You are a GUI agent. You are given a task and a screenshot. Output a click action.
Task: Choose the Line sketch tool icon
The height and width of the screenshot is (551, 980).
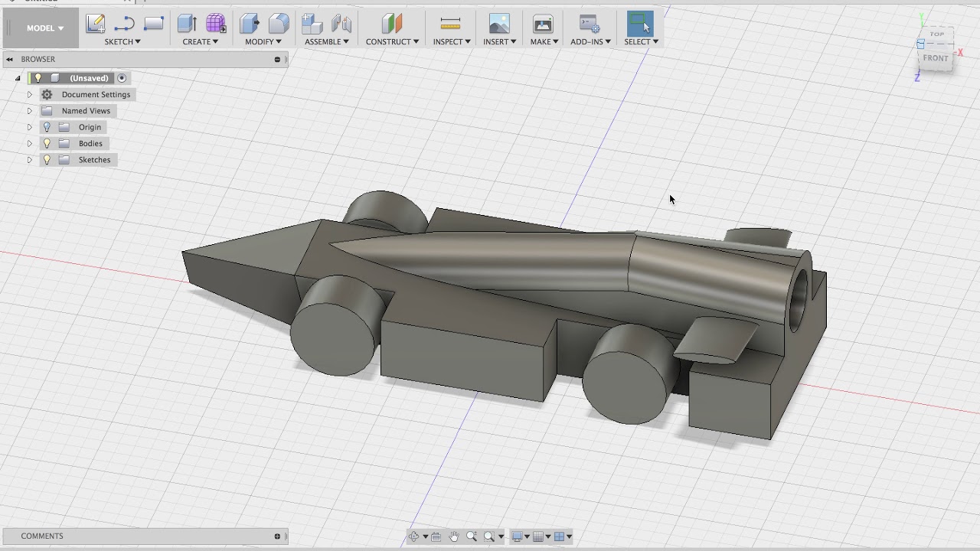tap(124, 24)
